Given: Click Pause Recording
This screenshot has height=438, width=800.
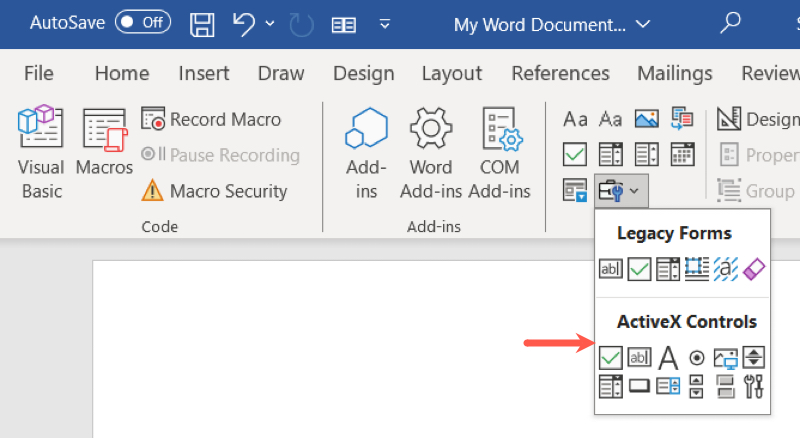Looking at the screenshot, I should [x=220, y=155].
